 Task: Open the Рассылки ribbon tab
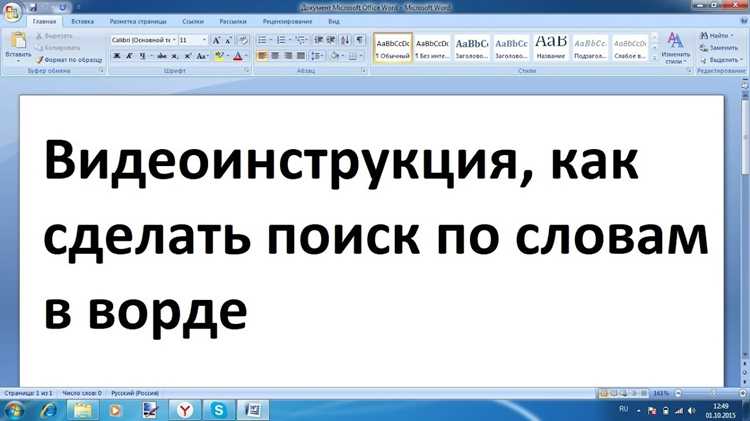tap(232, 22)
